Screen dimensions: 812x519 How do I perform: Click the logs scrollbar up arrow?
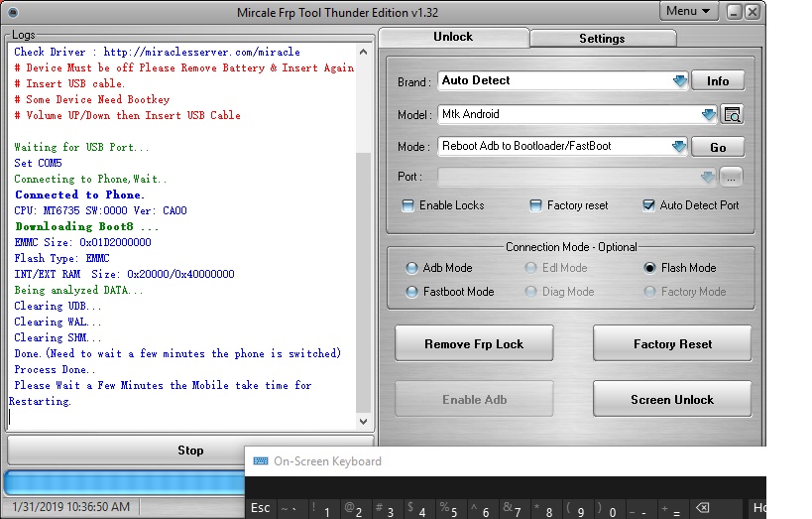364,52
